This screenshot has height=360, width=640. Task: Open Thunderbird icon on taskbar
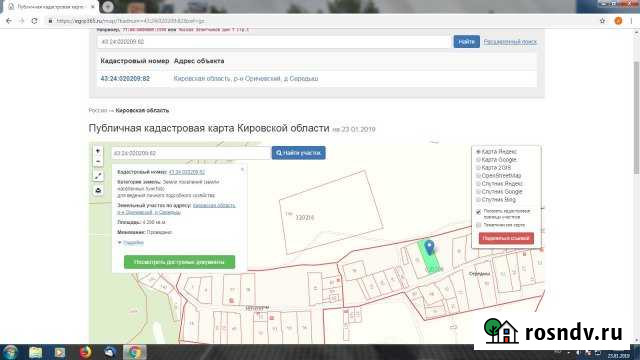(110, 352)
